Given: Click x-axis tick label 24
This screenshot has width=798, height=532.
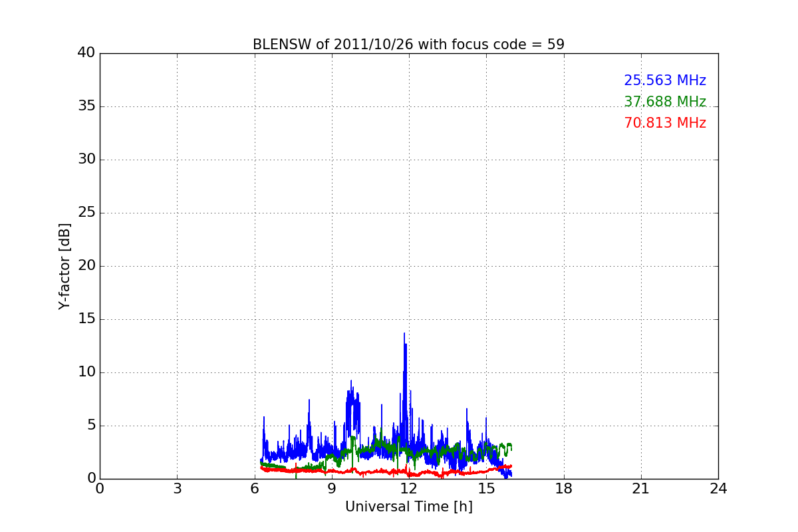Looking at the screenshot, I should click(718, 489).
